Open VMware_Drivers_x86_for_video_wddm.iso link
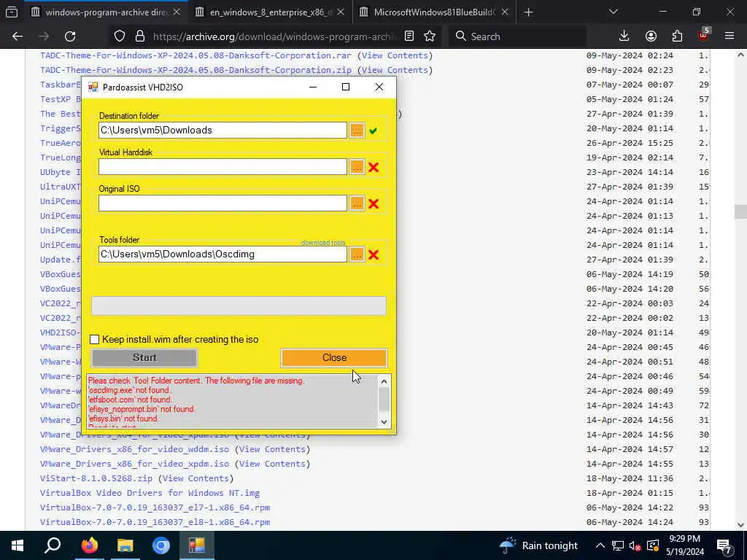The image size is (747, 560). click(x=134, y=449)
